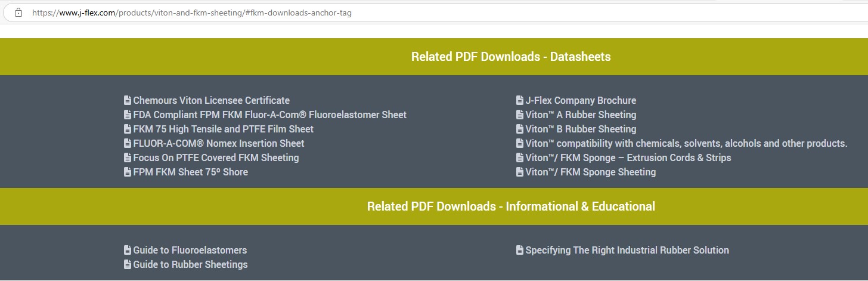Open FDA Compliant FPM FKM Fluor-A-Com datasheet
The width and height of the screenshot is (868, 281).
click(269, 115)
